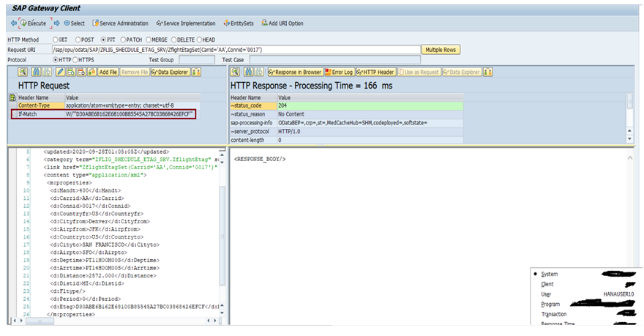The image size is (644, 336).
Task: Click the insert row icon in request toolbar
Action: (x=71, y=72)
